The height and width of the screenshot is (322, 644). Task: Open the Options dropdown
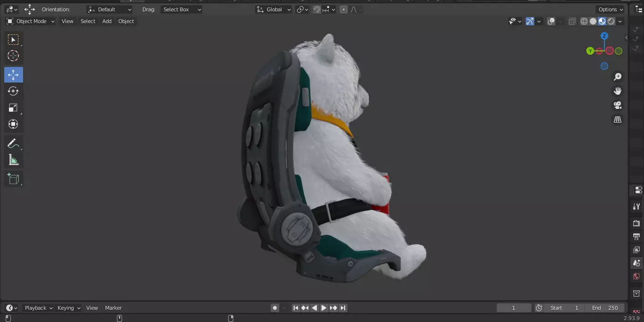click(x=611, y=9)
